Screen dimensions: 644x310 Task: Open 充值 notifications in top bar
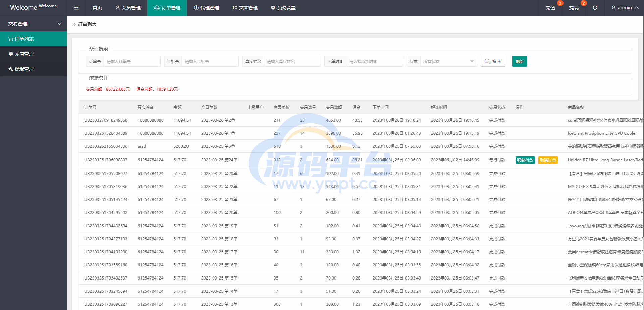click(550, 8)
